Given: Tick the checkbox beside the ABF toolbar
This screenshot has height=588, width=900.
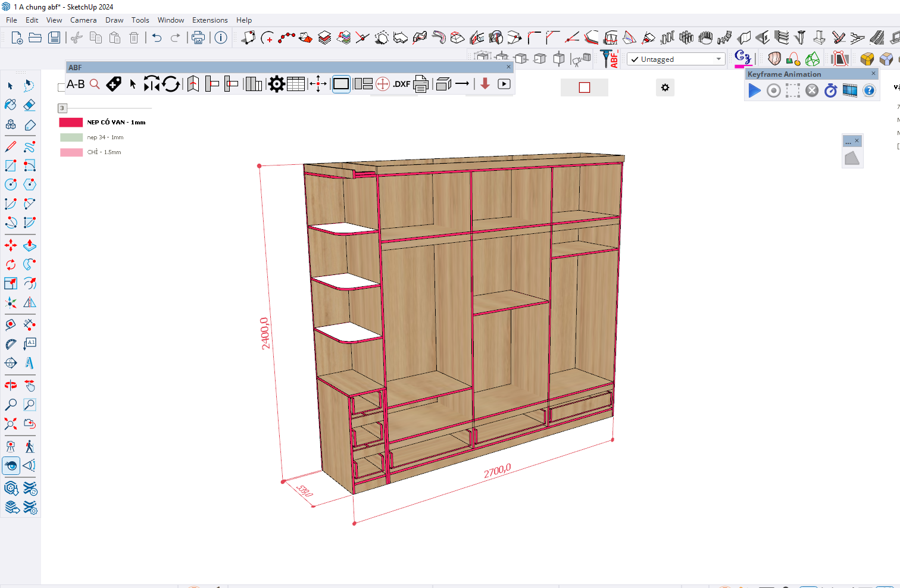Looking at the screenshot, I should click(61, 87).
